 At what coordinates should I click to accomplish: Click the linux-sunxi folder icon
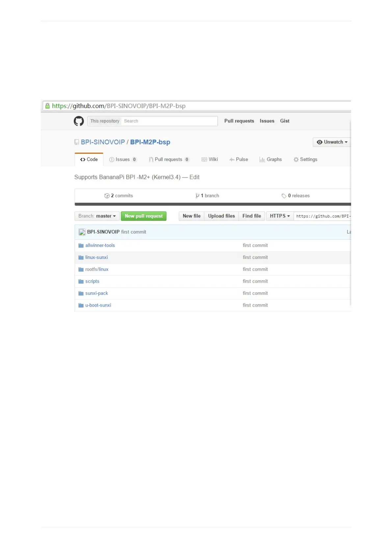point(81,257)
